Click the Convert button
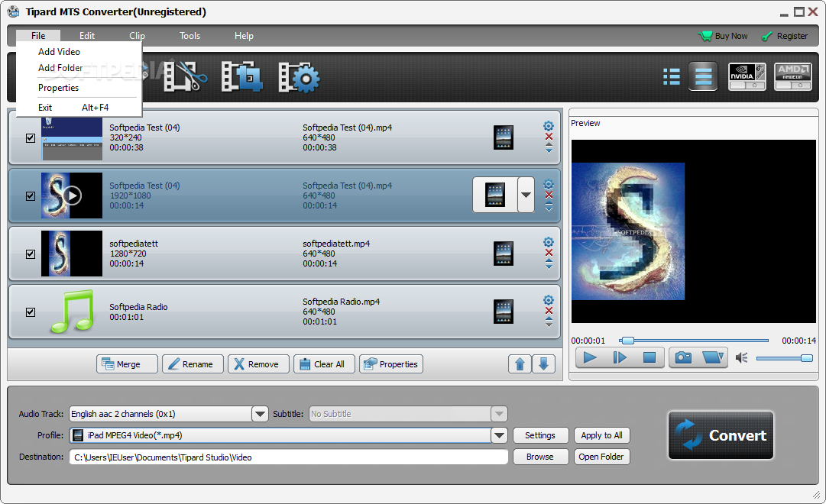The image size is (826, 504). (x=721, y=435)
